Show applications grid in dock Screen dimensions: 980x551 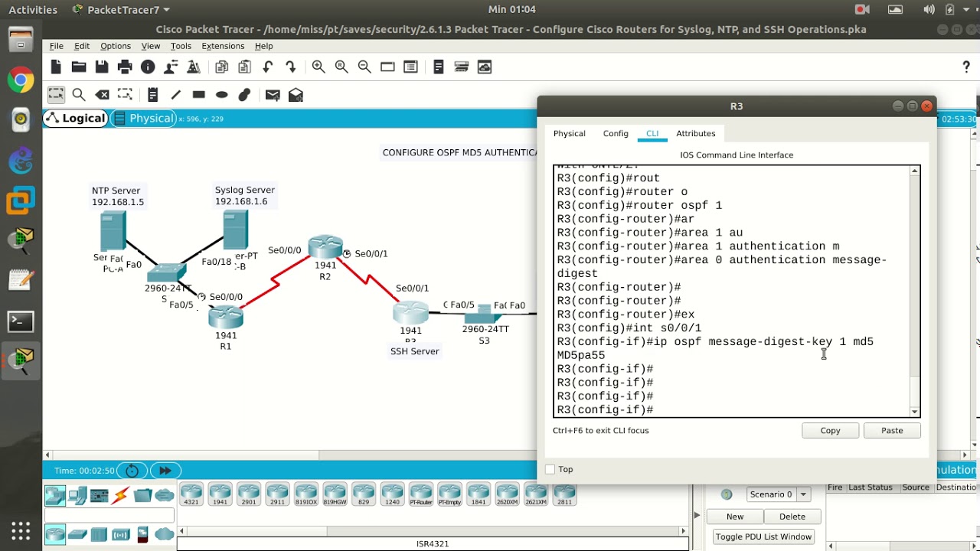(21, 530)
